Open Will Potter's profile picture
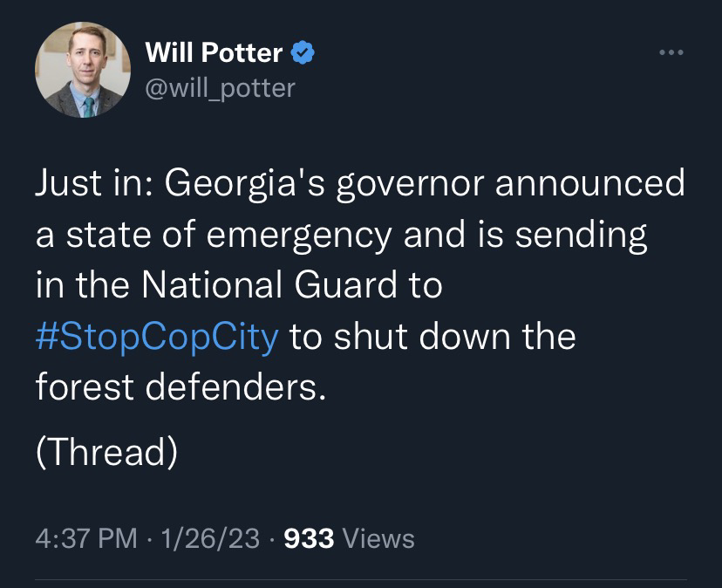Screen dimensions: 722x588 click(83, 71)
